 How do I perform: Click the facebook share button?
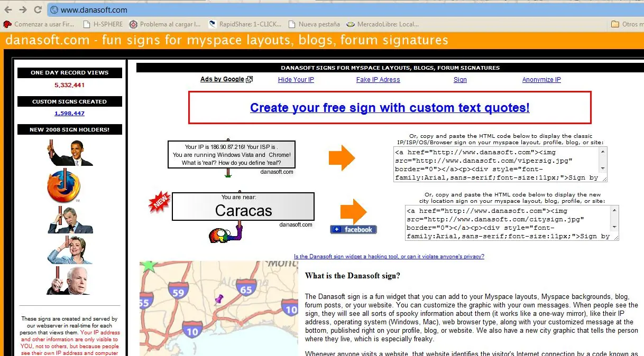pos(353,229)
